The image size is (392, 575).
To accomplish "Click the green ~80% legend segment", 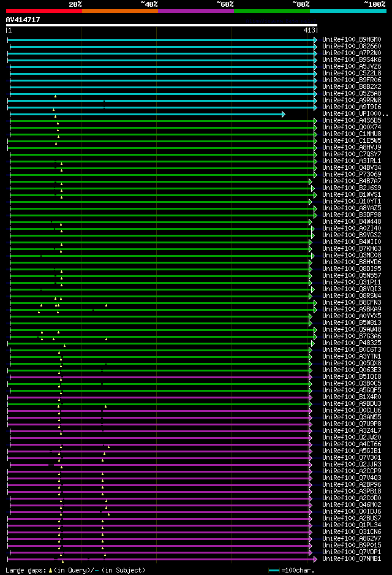I will point(272,11).
